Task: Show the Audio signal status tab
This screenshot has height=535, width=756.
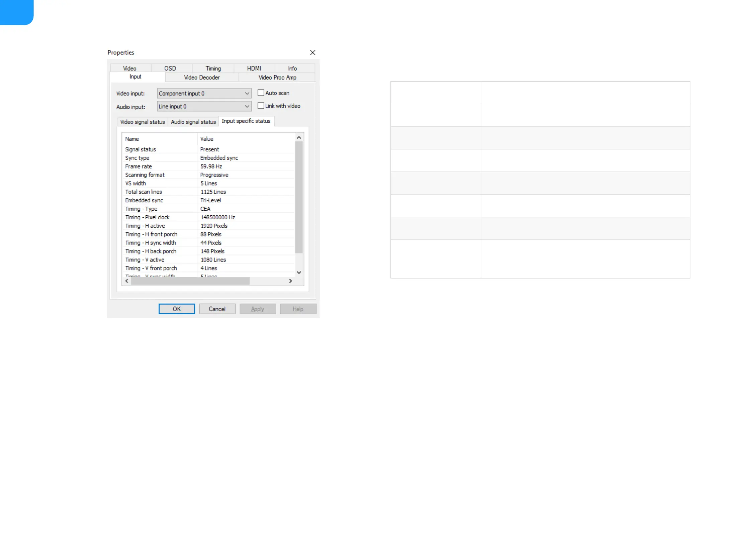Action: point(193,122)
